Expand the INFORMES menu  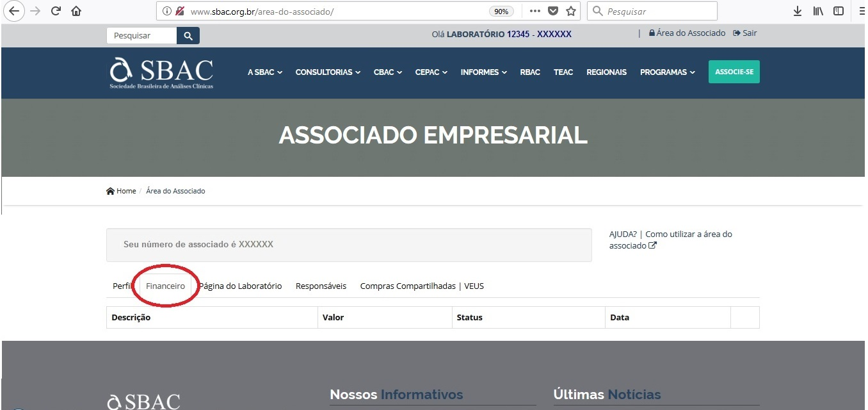484,72
